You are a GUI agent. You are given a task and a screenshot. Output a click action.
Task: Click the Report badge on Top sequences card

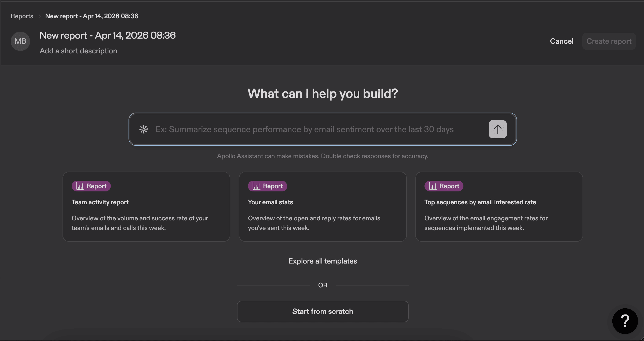click(x=444, y=186)
